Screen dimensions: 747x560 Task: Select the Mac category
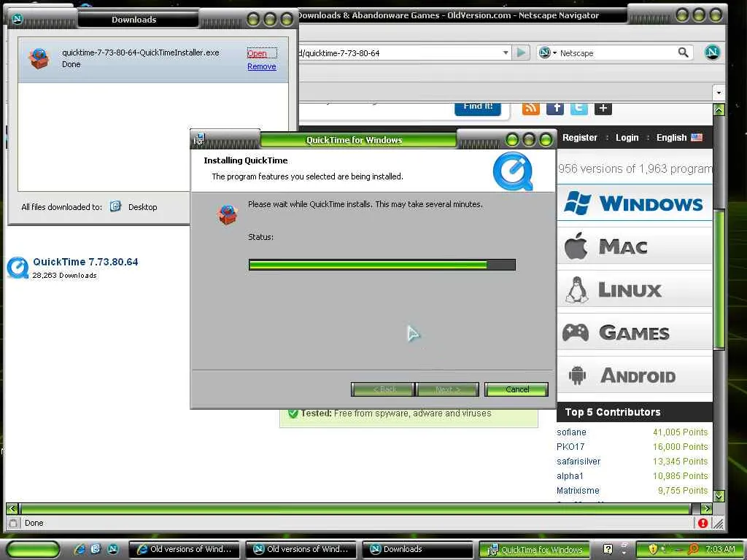635,246
